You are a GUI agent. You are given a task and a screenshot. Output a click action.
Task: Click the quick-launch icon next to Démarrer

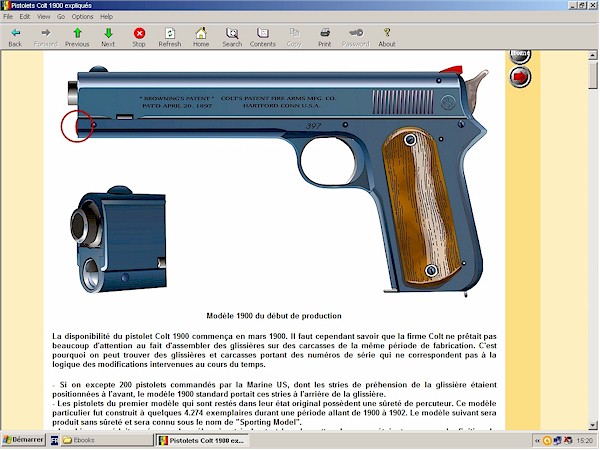tap(54, 440)
